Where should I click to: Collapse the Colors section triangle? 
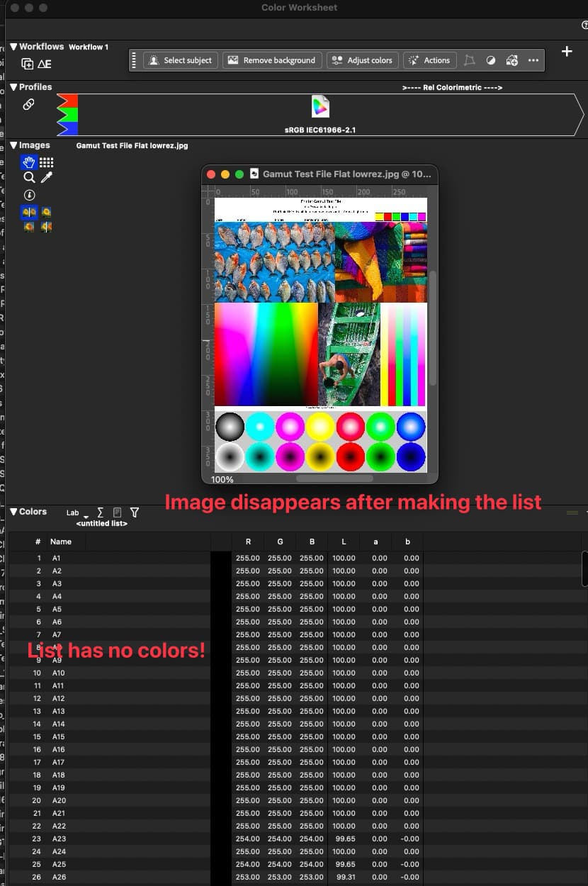coord(13,512)
